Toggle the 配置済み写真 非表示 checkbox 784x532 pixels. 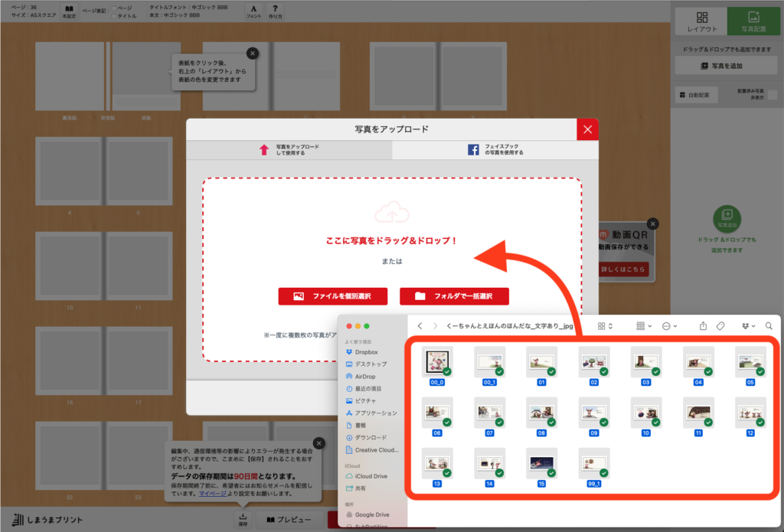coord(773,94)
